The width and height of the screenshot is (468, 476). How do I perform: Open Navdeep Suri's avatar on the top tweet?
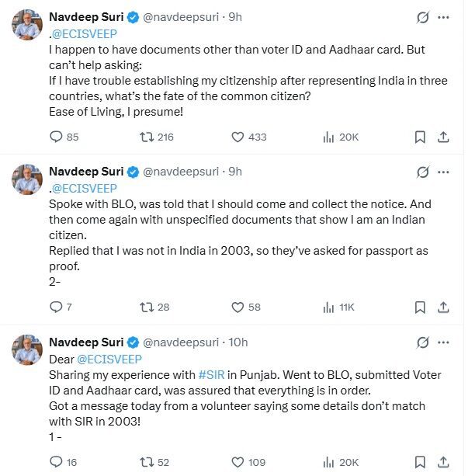point(27,25)
